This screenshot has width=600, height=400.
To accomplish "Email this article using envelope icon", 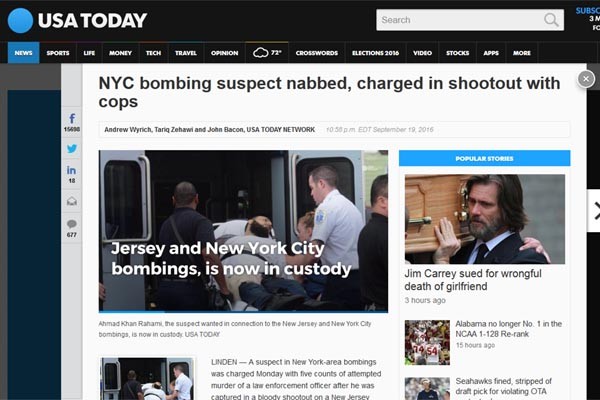I will point(72,201).
